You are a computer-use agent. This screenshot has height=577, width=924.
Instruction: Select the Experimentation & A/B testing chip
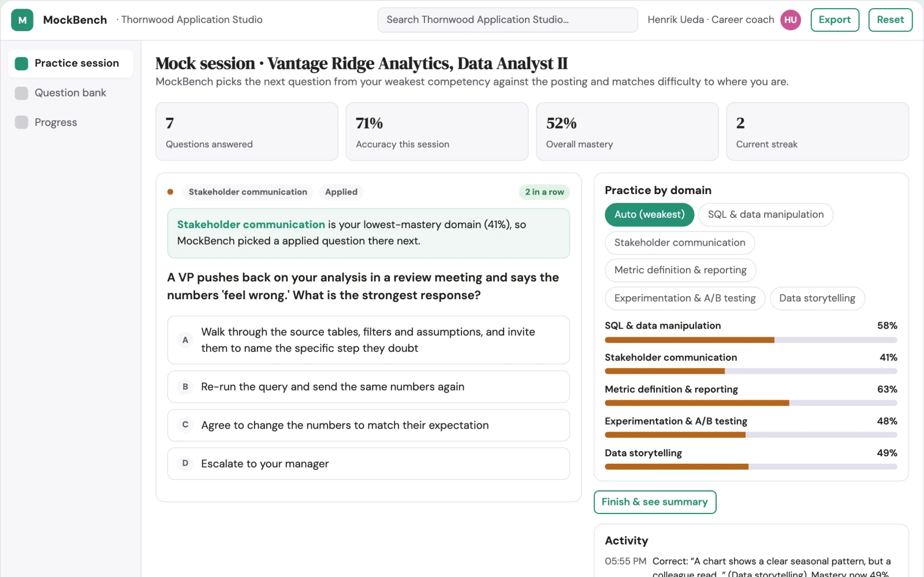coord(685,299)
